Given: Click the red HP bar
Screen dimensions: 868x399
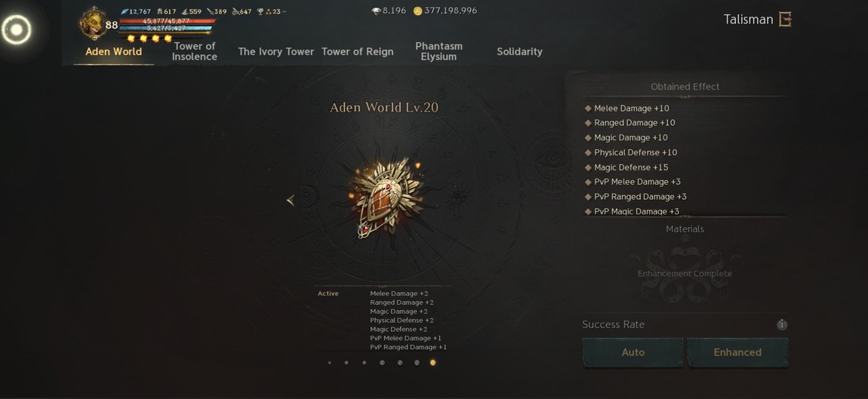Looking at the screenshot, I should (x=167, y=21).
